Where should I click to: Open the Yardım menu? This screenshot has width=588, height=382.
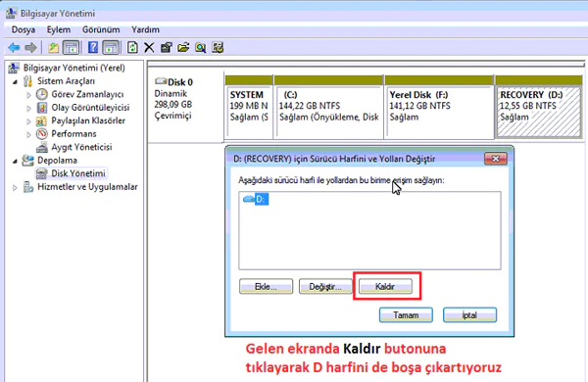pos(145,29)
